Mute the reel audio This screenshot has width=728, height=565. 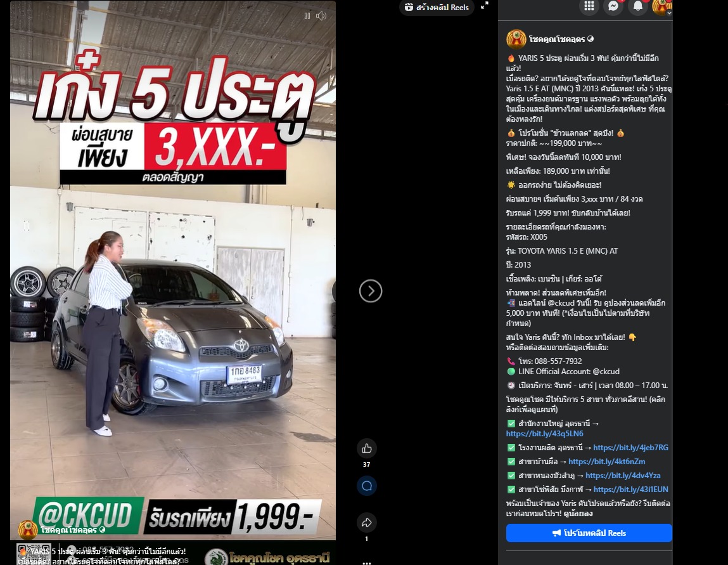point(321,16)
